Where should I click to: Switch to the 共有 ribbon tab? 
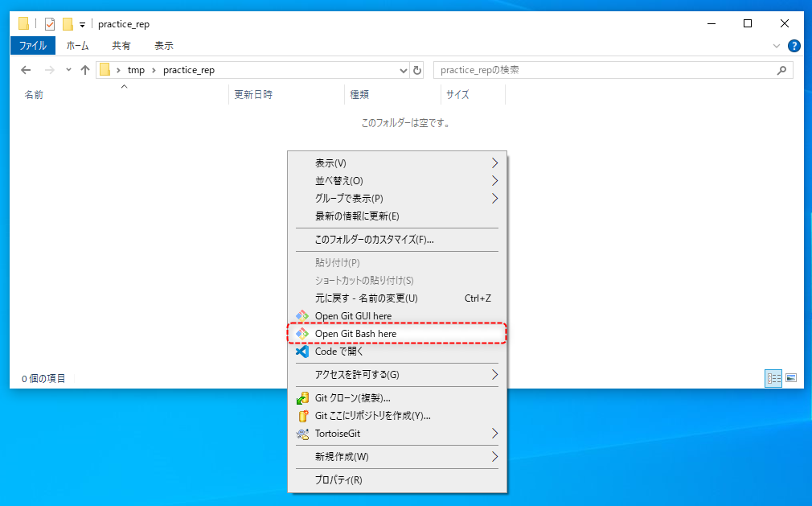click(x=121, y=46)
